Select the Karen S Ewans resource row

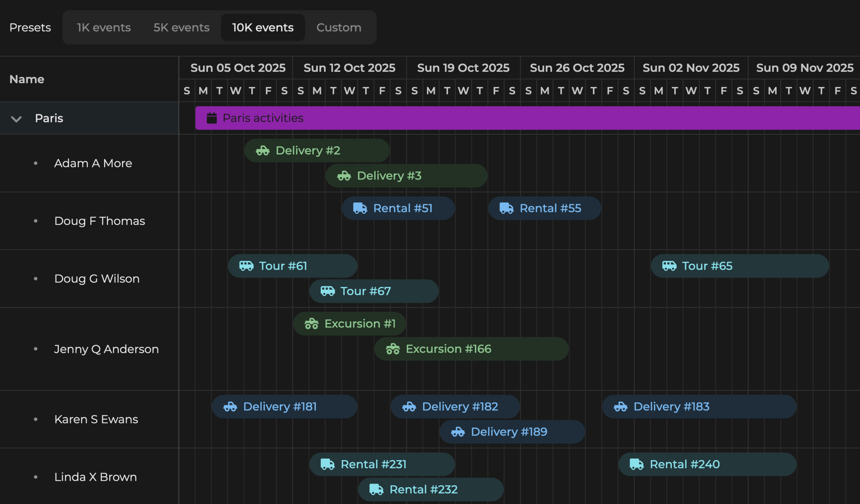pyautogui.click(x=96, y=419)
